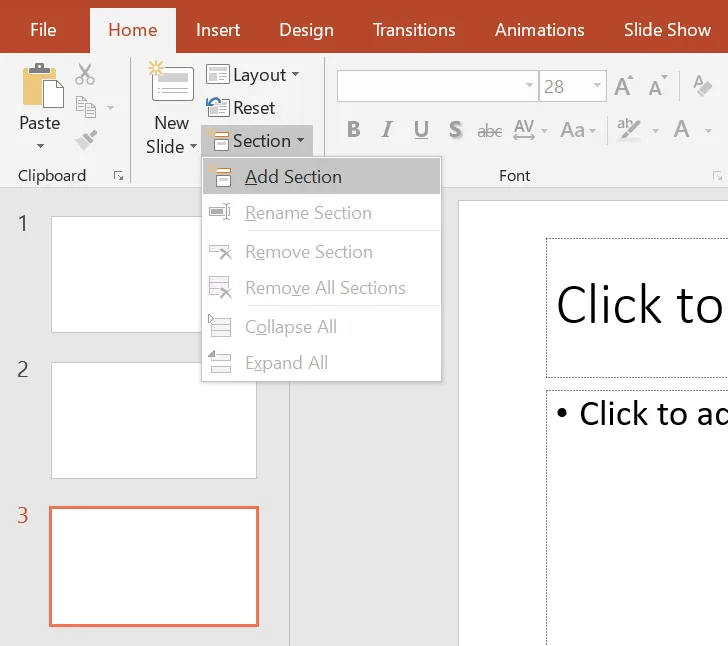
Task: Open the Animations tab
Action: [x=540, y=30]
